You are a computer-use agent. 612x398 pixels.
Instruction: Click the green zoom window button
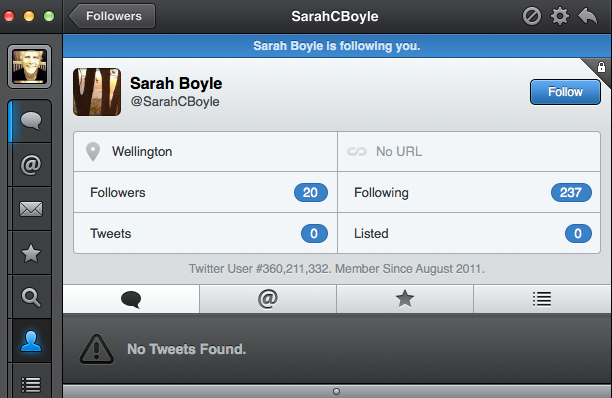tap(49, 16)
